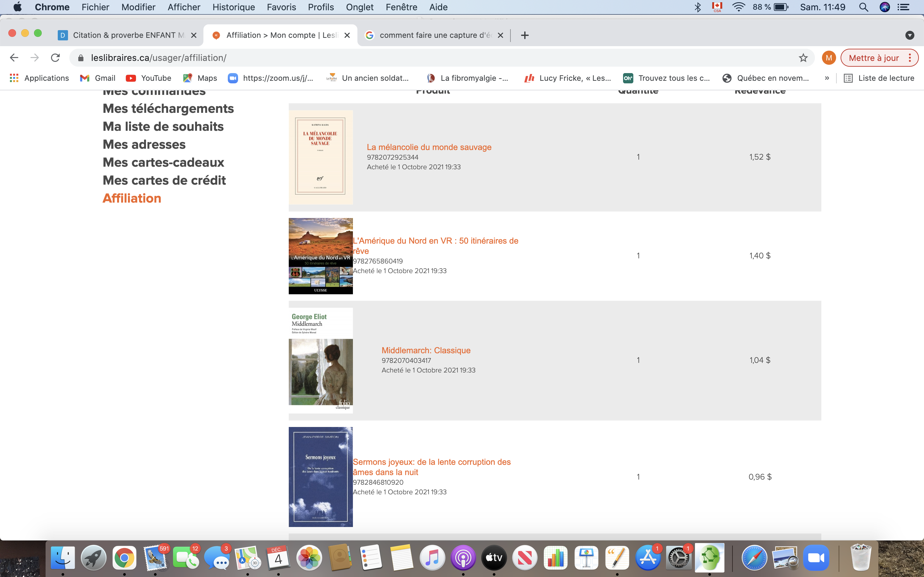Click the browser reload icon

(x=56, y=58)
